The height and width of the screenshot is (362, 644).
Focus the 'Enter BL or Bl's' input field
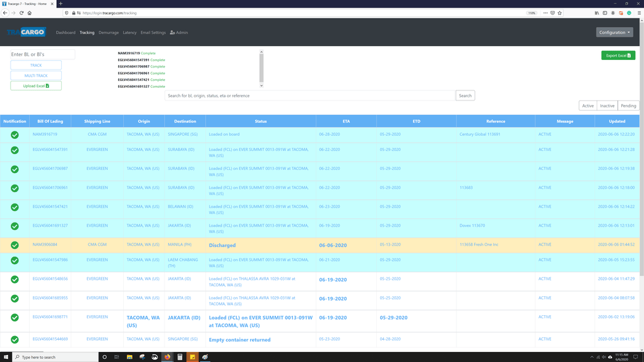pyautogui.click(x=42, y=55)
